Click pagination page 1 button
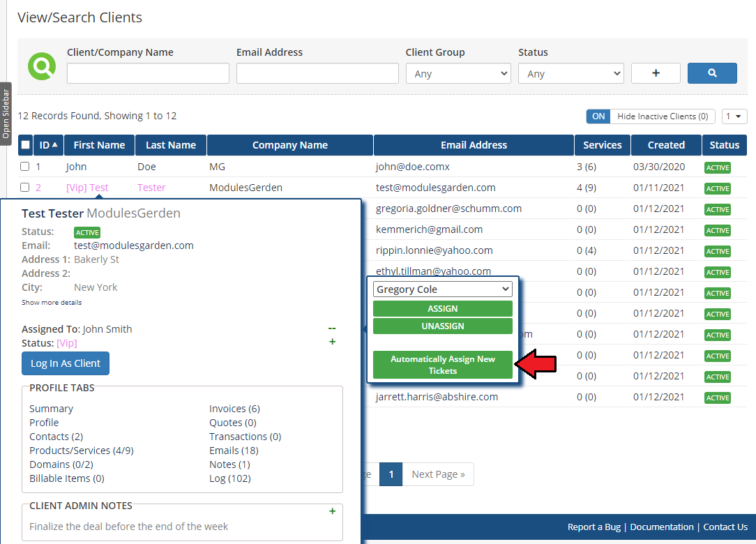The height and width of the screenshot is (544, 756). tap(391, 474)
